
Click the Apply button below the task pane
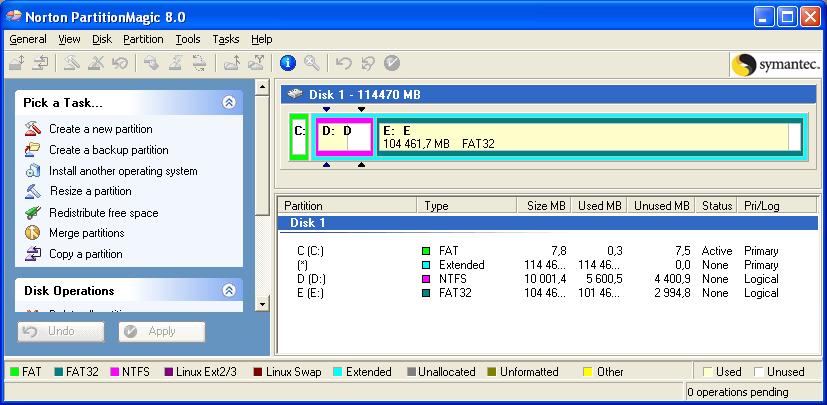point(161,331)
